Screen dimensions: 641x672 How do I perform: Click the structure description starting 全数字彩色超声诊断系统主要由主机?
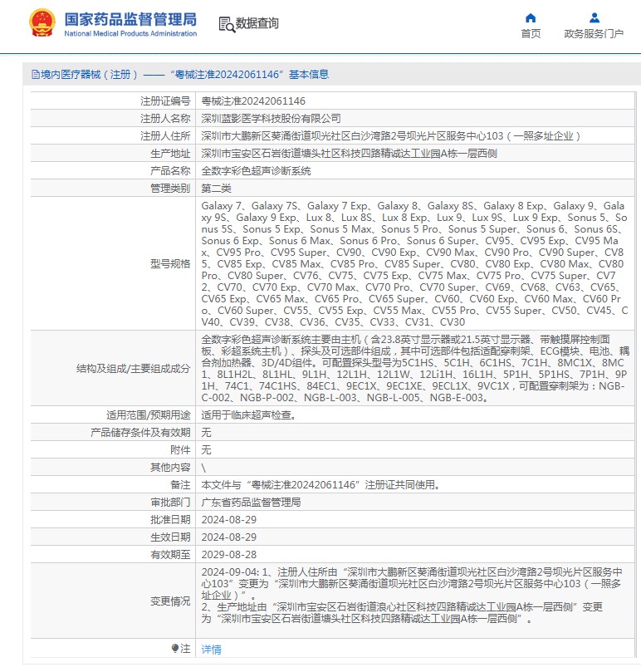[x=415, y=369]
